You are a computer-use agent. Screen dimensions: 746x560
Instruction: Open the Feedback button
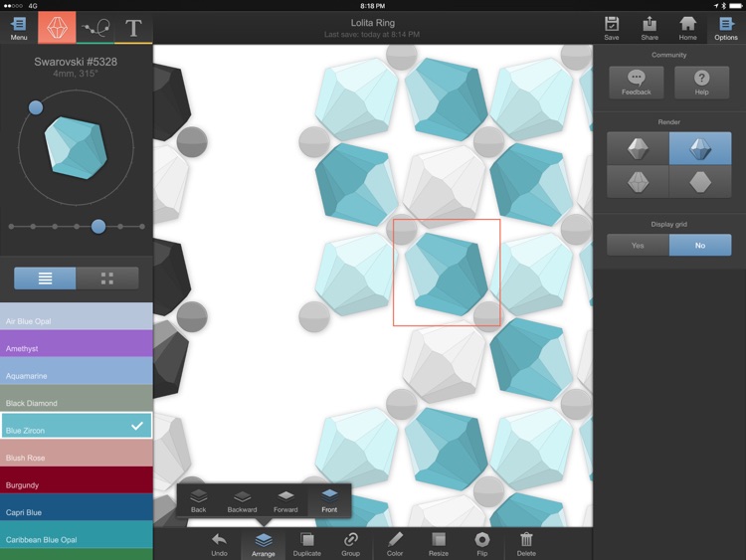click(637, 83)
